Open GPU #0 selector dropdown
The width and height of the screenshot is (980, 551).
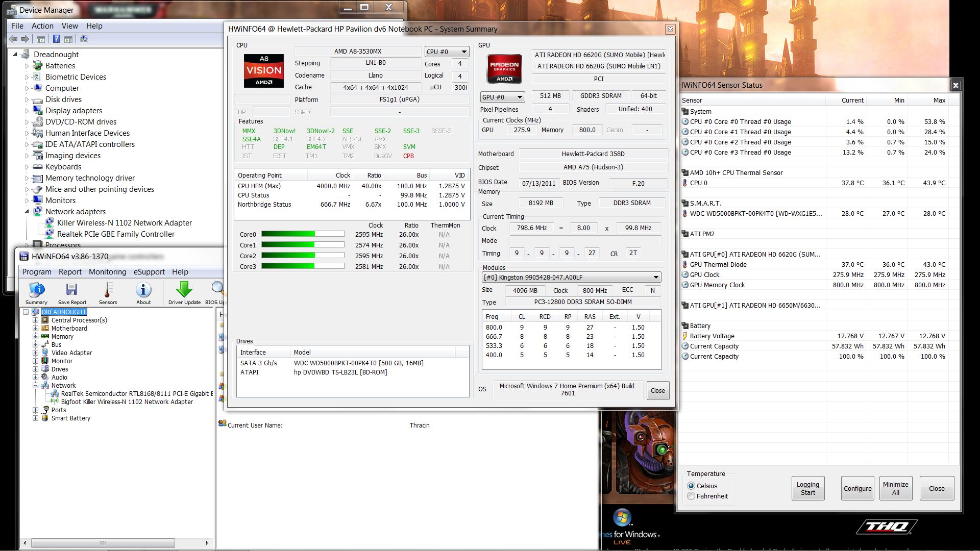pos(502,97)
